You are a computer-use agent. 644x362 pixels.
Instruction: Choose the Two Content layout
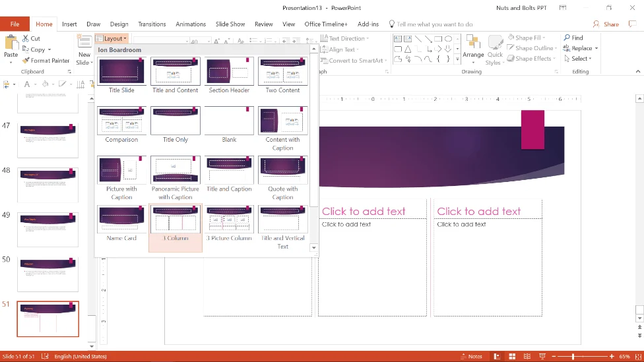point(282,76)
